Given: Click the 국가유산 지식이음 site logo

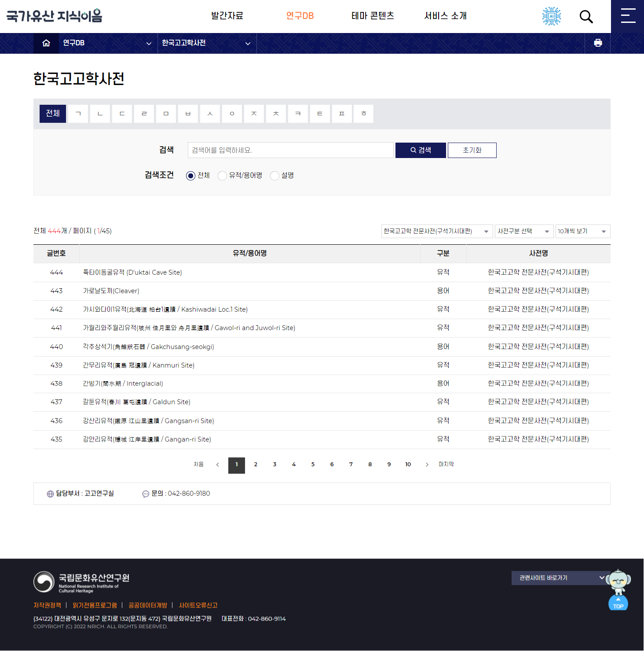Looking at the screenshot, I should point(54,16).
